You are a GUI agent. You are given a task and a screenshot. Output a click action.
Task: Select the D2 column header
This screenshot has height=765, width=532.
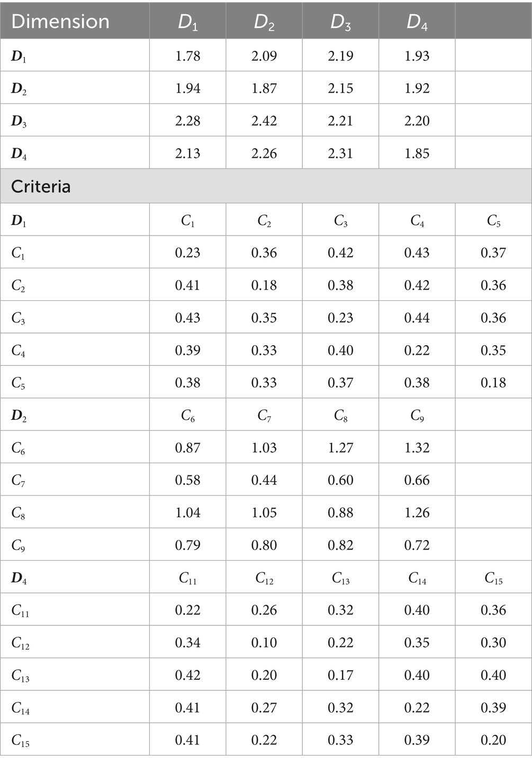[264, 21]
